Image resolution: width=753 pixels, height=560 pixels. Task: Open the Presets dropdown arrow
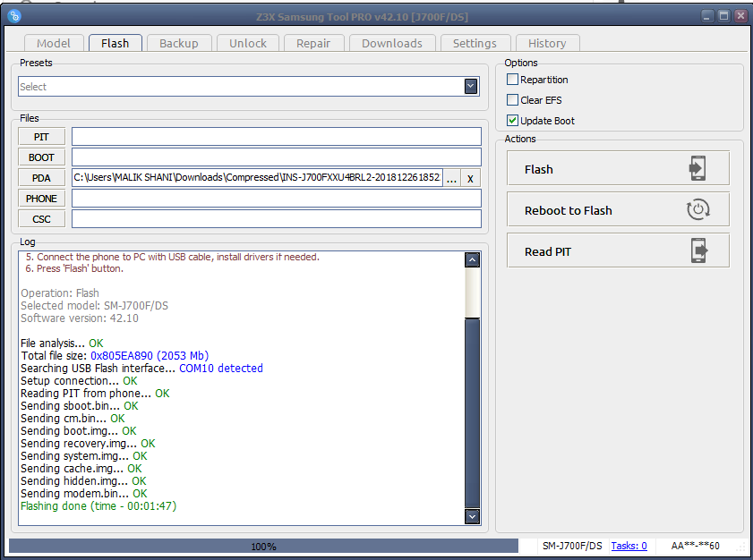[x=471, y=87]
